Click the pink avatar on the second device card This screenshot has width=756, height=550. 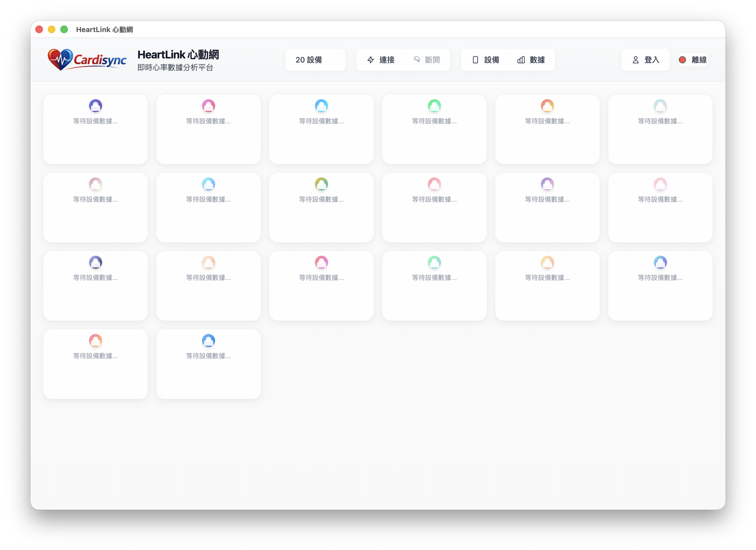coord(208,106)
